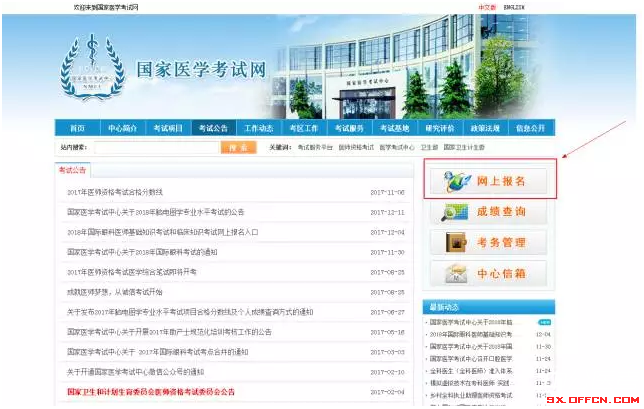The width and height of the screenshot is (644, 409).
Task: Click keyword link 国家卫生计生委
Action: pos(464,147)
